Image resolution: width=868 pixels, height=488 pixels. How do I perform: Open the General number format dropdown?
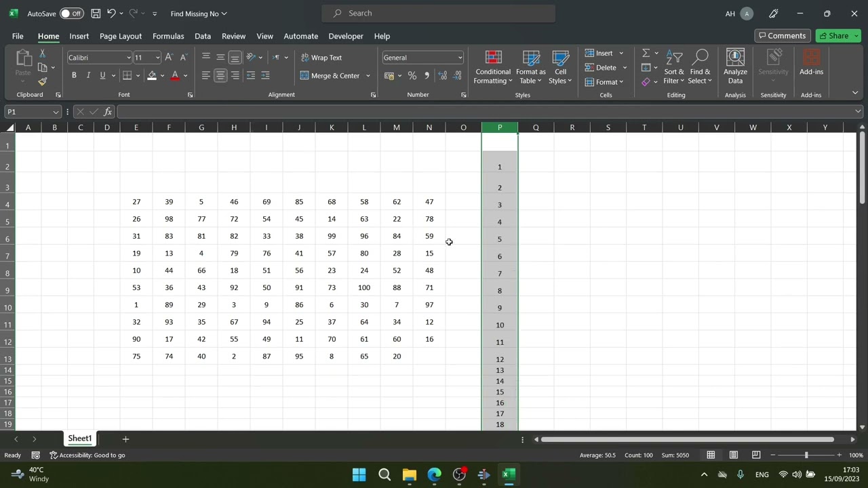tap(459, 58)
